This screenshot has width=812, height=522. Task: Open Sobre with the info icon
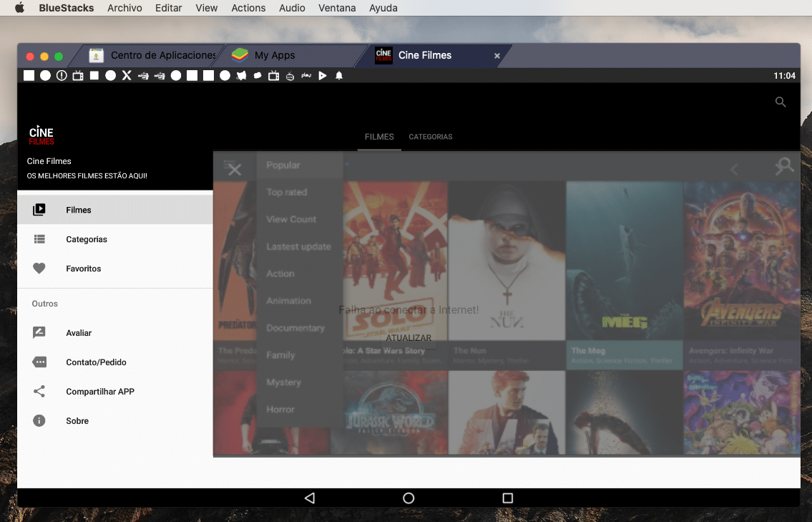(39, 420)
